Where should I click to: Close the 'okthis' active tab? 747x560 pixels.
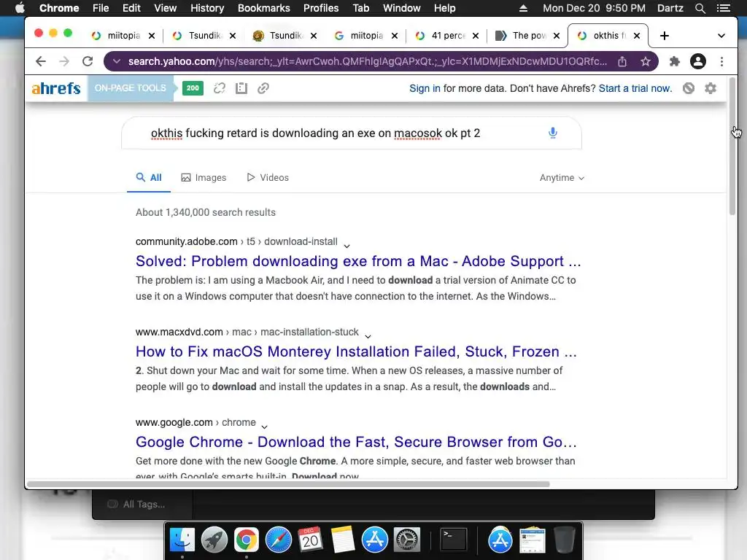point(637,36)
